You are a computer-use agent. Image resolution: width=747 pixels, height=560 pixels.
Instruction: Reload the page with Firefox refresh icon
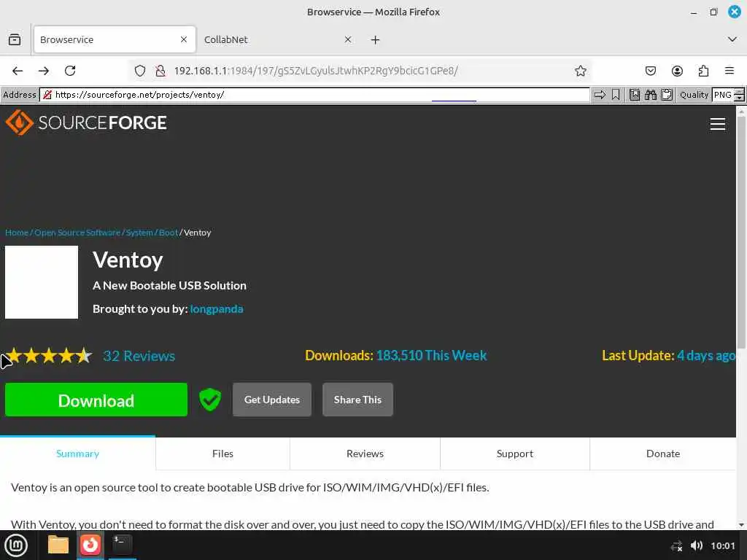pyautogui.click(x=70, y=71)
